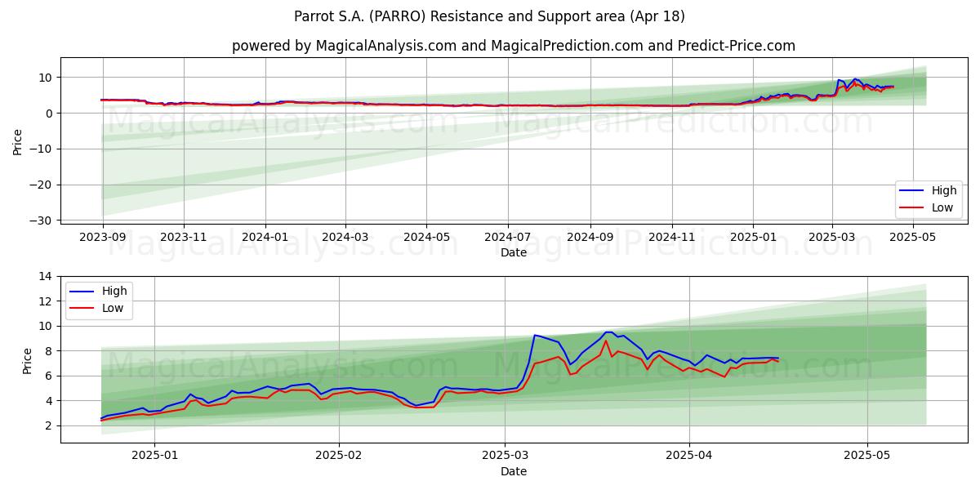Click the '2023-09' tick label on the top chart
This screenshot has width=980, height=490.
[103, 236]
